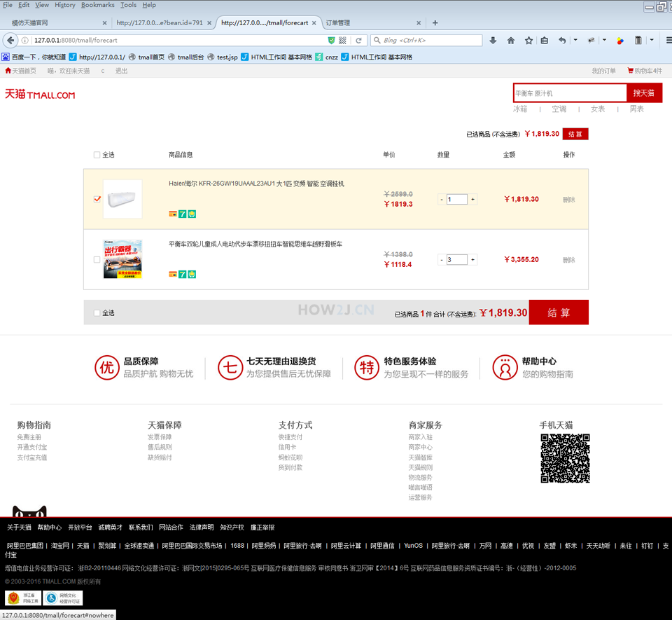Uncheck the Haier air conditioner item checkbox
Image resolution: width=672 pixels, height=620 pixels.
click(x=97, y=199)
